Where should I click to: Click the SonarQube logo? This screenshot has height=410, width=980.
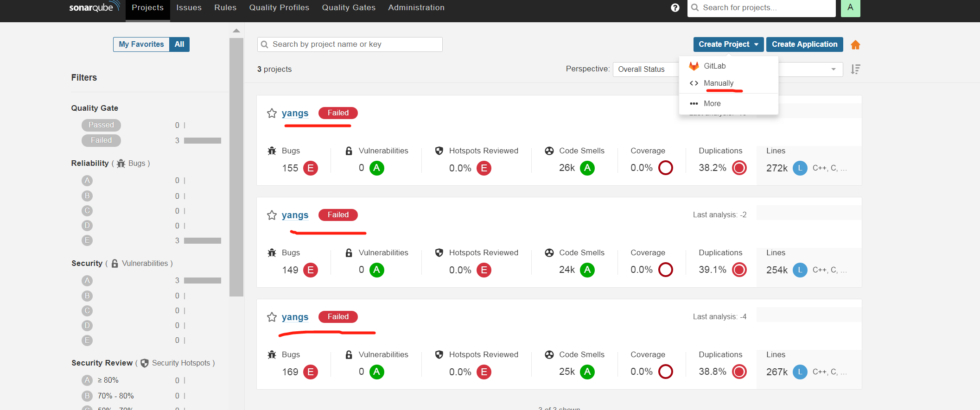pyautogui.click(x=94, y=7)
